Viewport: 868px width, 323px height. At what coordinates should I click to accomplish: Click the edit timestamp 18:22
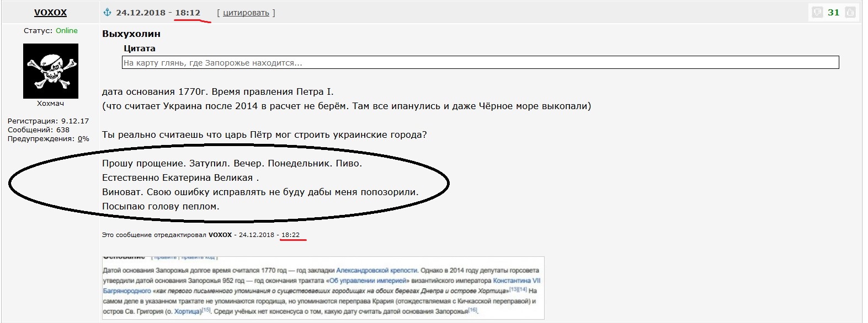point(290,235)
